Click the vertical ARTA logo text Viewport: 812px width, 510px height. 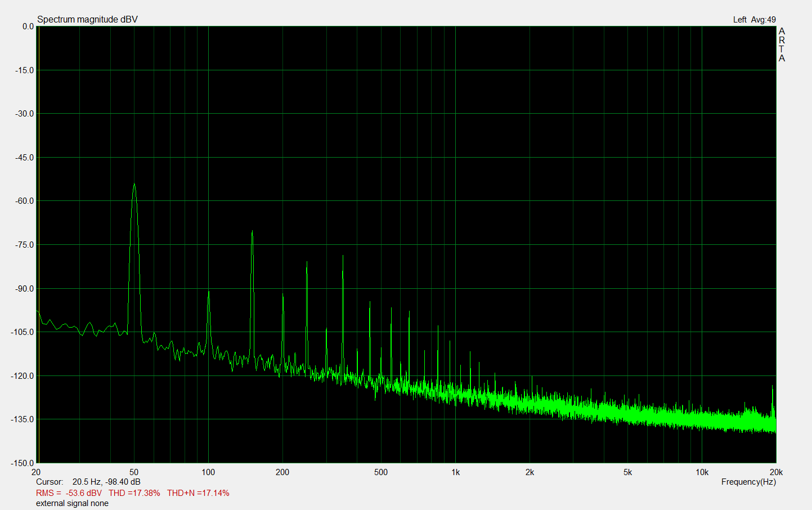(782, 44)
